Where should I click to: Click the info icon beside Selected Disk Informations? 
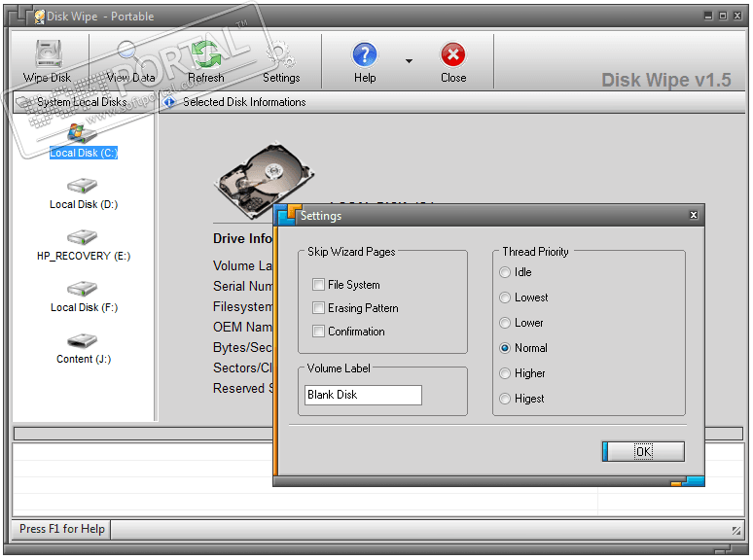pyautogui.click(x=169, y=102)
